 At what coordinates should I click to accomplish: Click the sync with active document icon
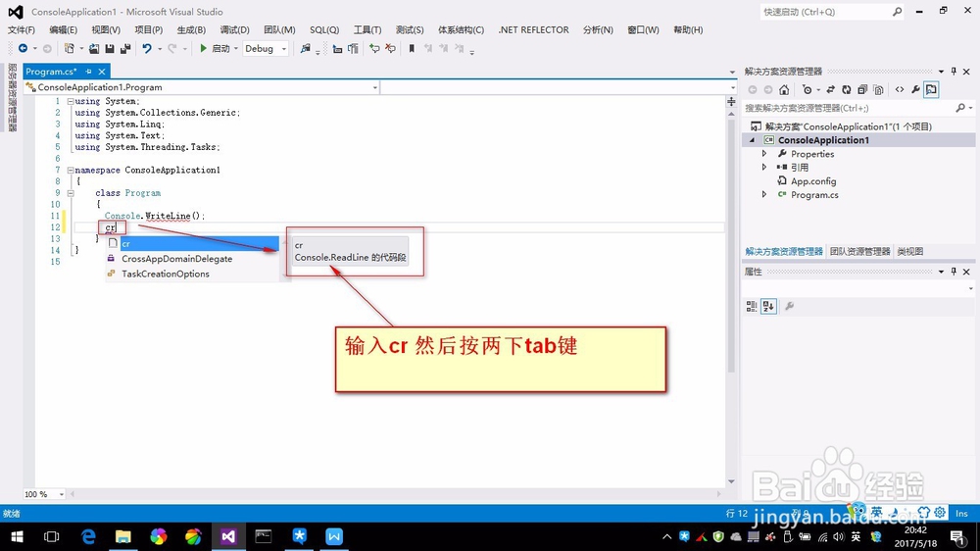pyautogui.click(x=831, y=89)
